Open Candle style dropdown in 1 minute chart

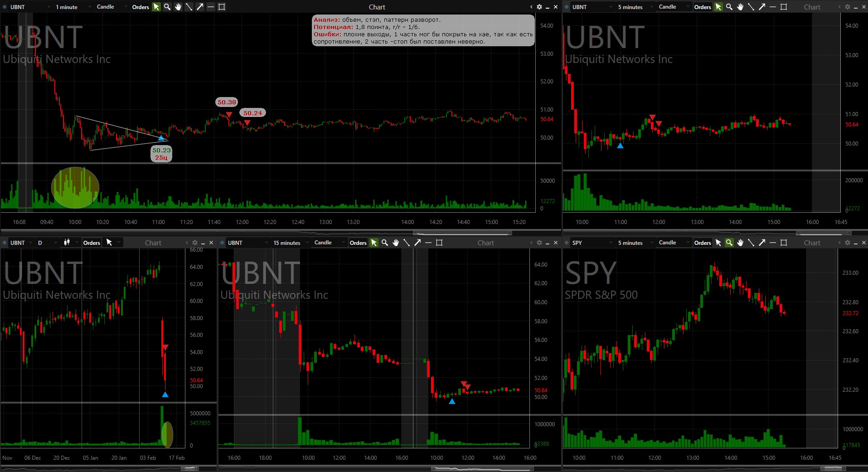click(112, 7)
